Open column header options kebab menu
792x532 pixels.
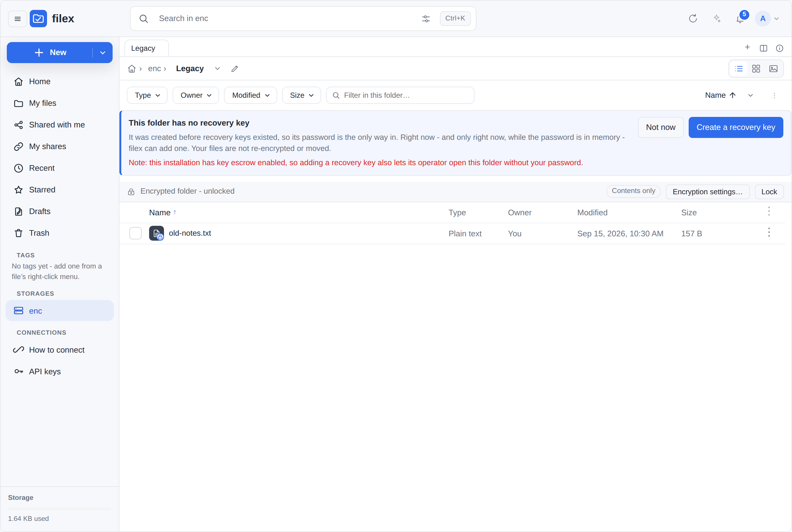pyautogui.click(x=769, y=211)
